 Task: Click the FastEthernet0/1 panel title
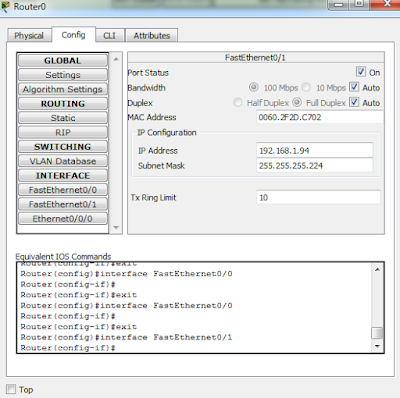255,58
